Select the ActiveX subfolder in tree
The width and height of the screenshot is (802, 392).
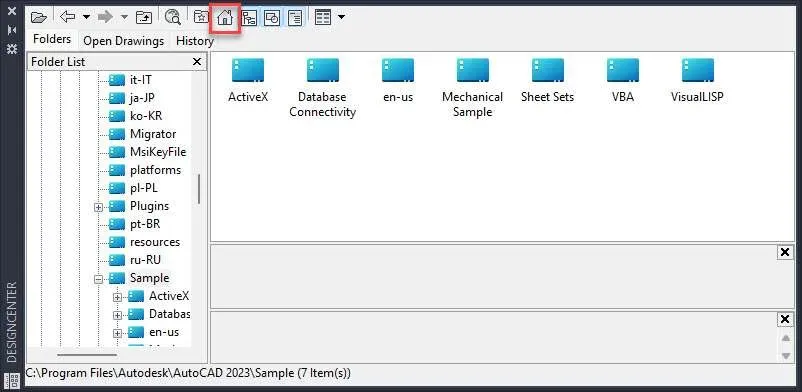pyautogui.click(x=159, y=296)
